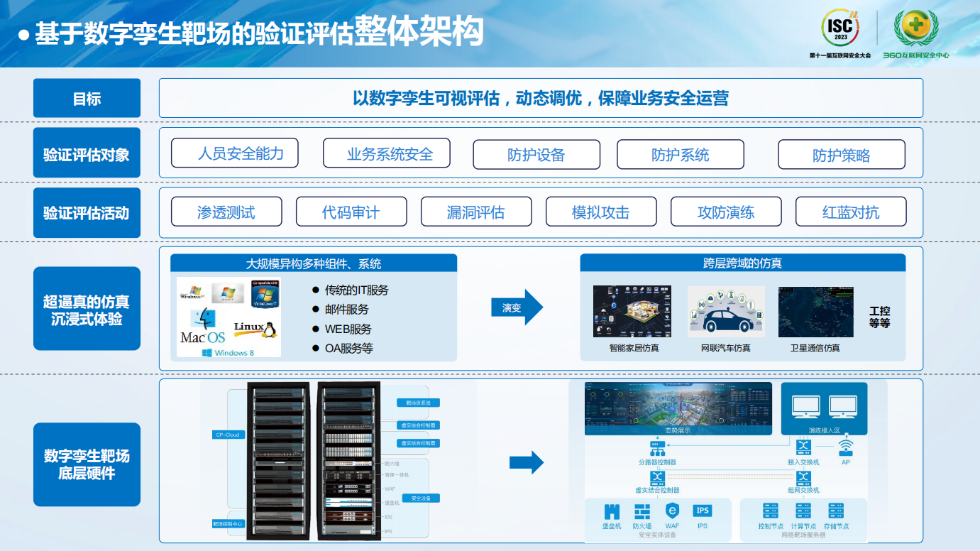The image size is (980, 551).
Task: Select the 目标 label box
Action: (x=87, y=98)
